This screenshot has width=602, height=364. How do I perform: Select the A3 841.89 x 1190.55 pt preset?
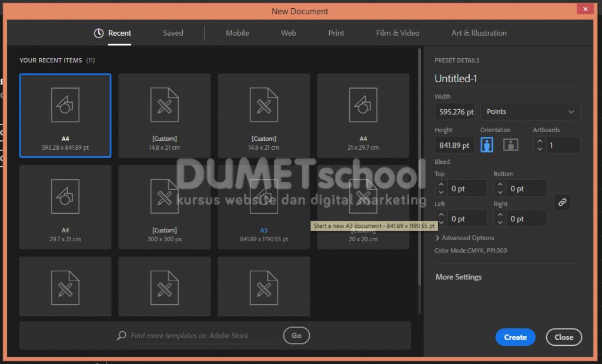(x=264, y=207)
